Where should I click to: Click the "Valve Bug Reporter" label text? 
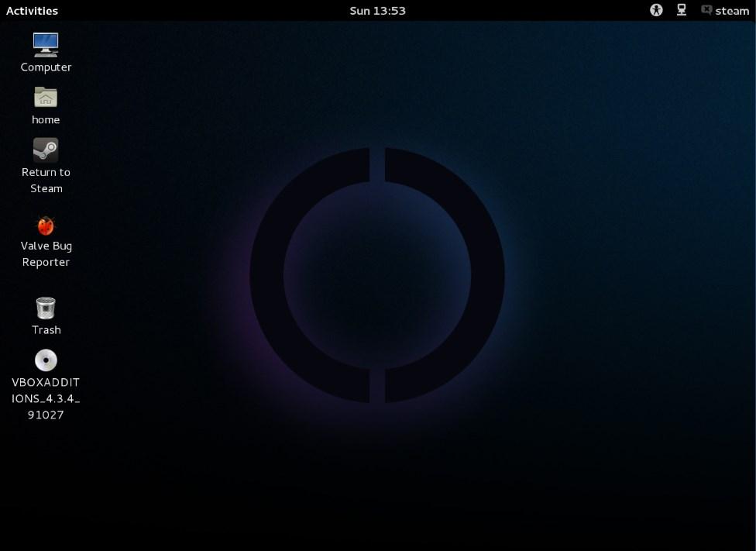tap(46, 253)
